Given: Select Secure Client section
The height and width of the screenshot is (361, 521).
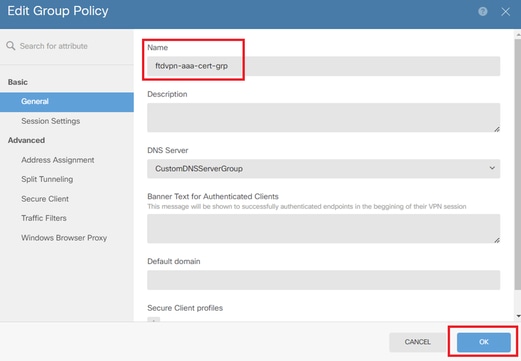Looking at the screenshot, I should 45,199.
